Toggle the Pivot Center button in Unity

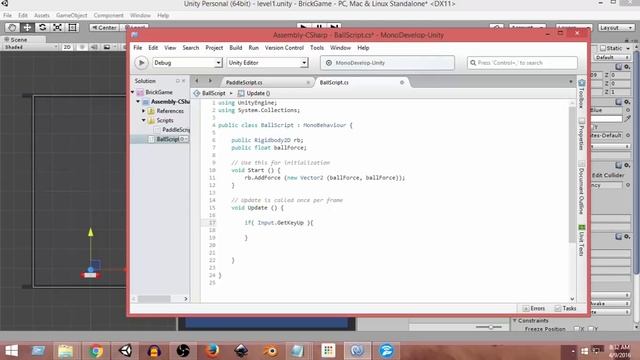(104, 27)
